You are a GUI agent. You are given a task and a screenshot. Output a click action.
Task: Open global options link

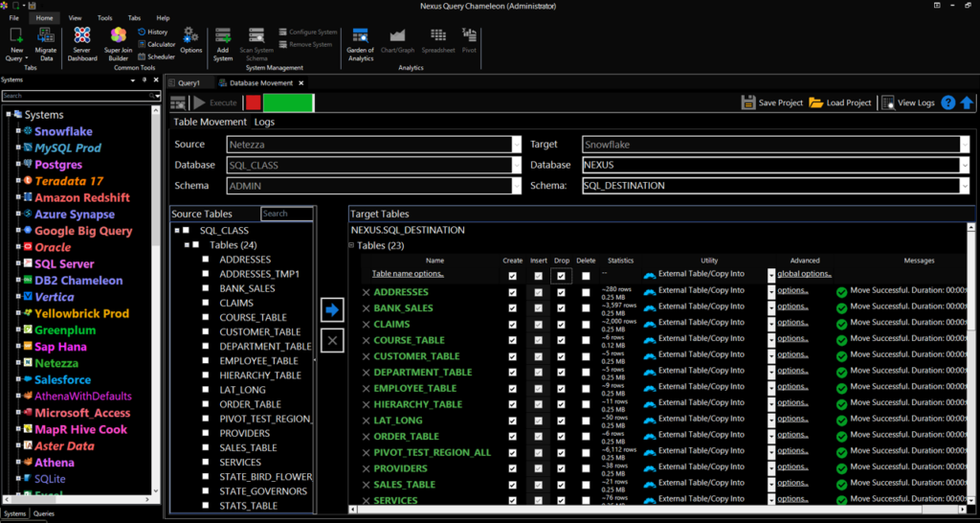pyautogui.click(x=804, y=273)
